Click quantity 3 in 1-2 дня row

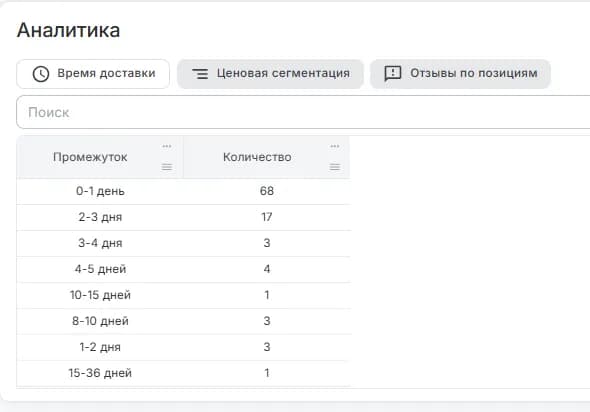[x=267, y=347]
